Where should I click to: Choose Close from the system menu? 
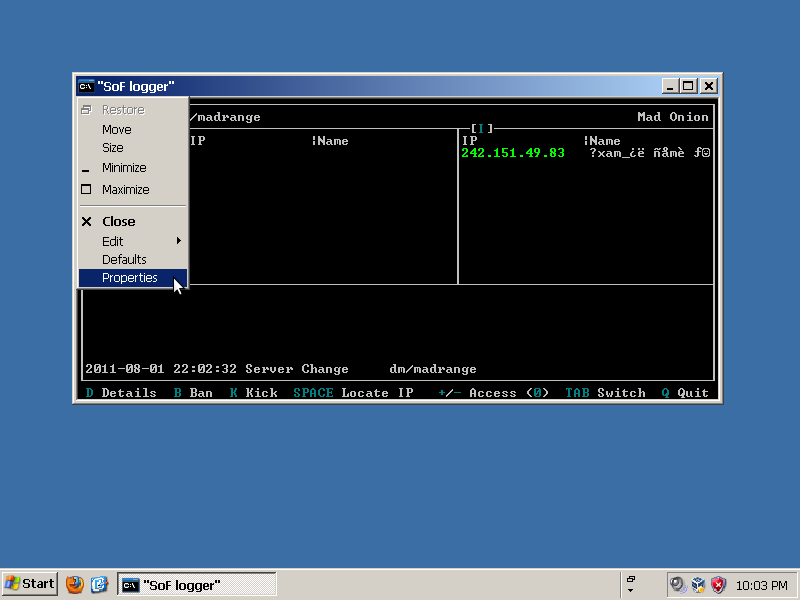click(133, 221)
